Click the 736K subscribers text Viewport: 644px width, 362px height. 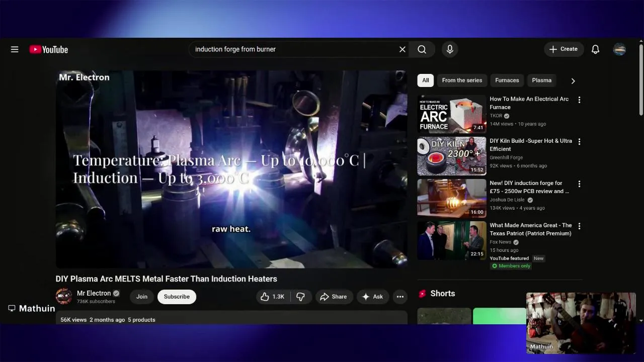tap(96, 302)
